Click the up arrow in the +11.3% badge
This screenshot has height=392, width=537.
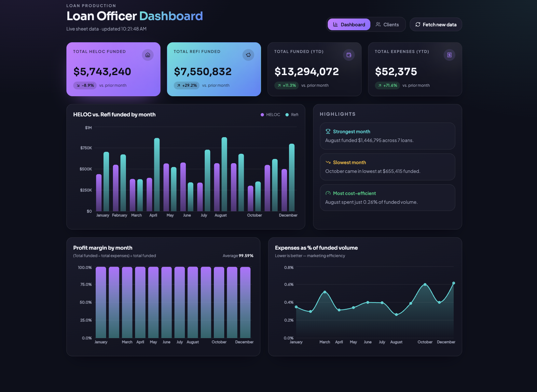coord(279,85)
